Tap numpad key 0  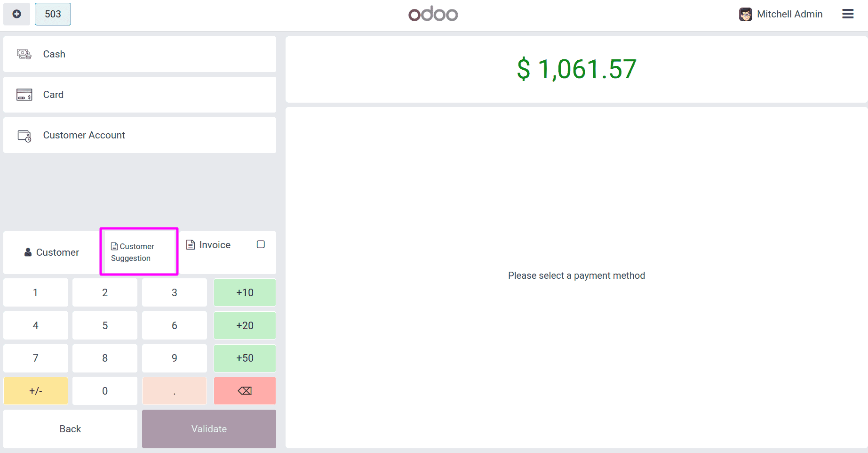click(105, 391)
